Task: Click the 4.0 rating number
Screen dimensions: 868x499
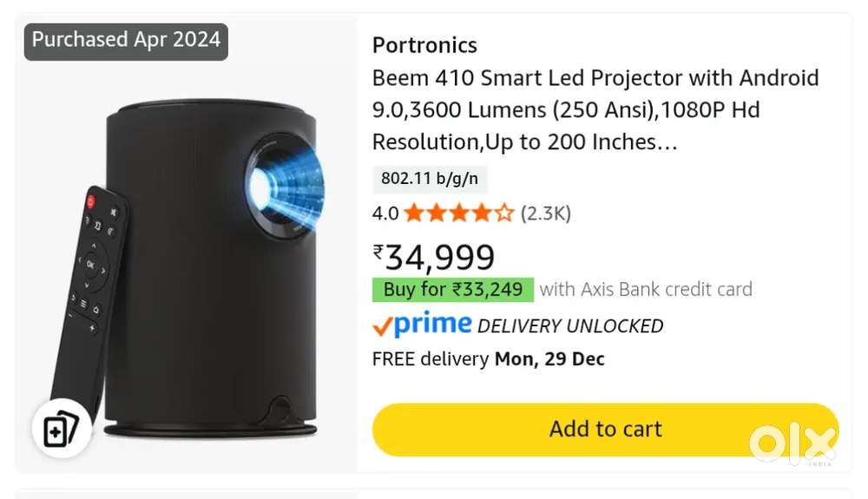Action: [x=385, y=213]
